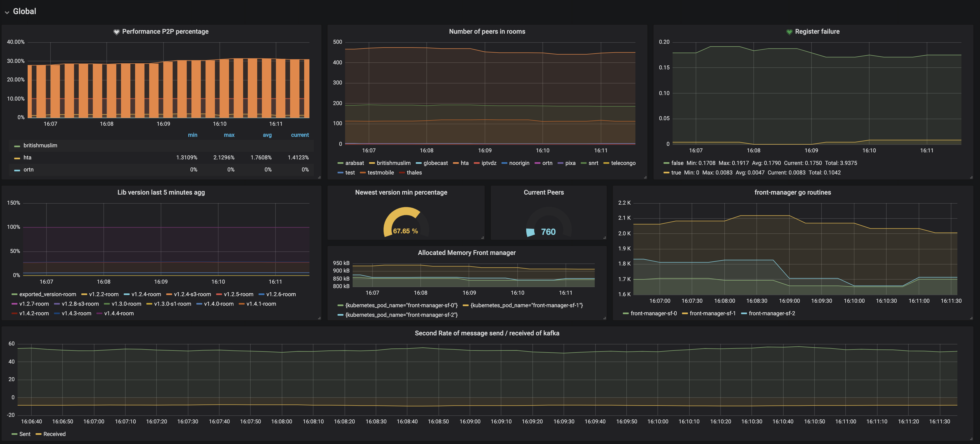The image size is (980, 444).
Task: Click the heart icon beside Performance P2P percentage
Action: 117,32
